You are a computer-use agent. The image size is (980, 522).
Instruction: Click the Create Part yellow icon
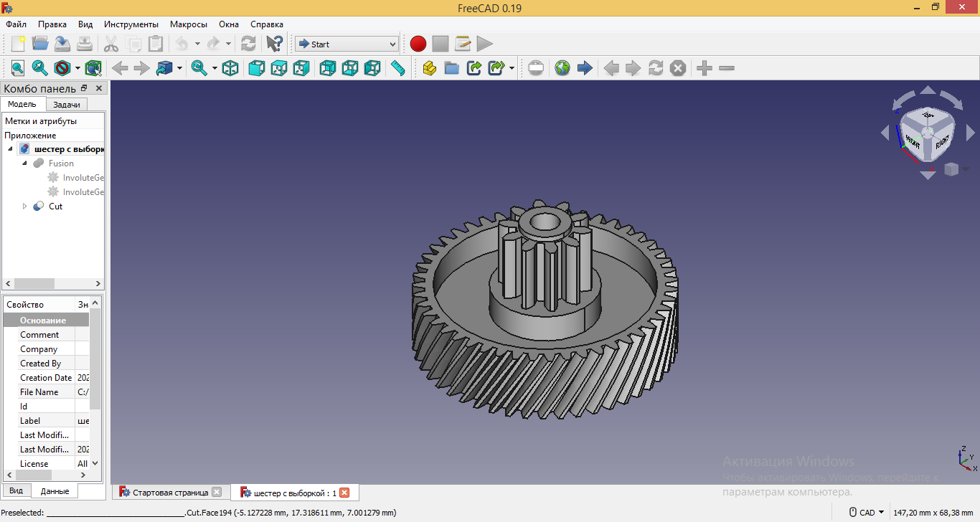pos(429,68)
